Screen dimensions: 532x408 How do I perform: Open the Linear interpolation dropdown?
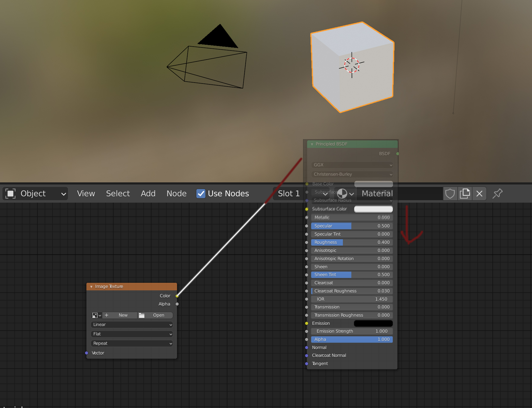pos(132,325)
